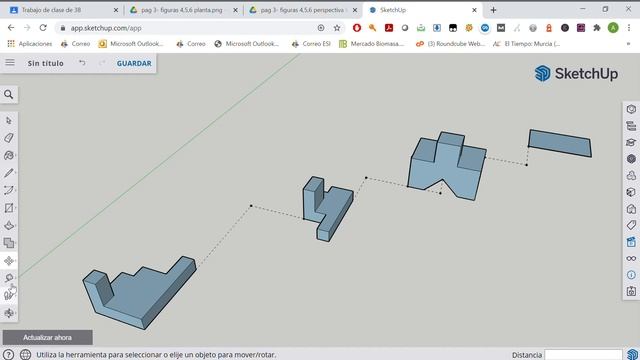Click the undo arrow icon

point(82,63)
